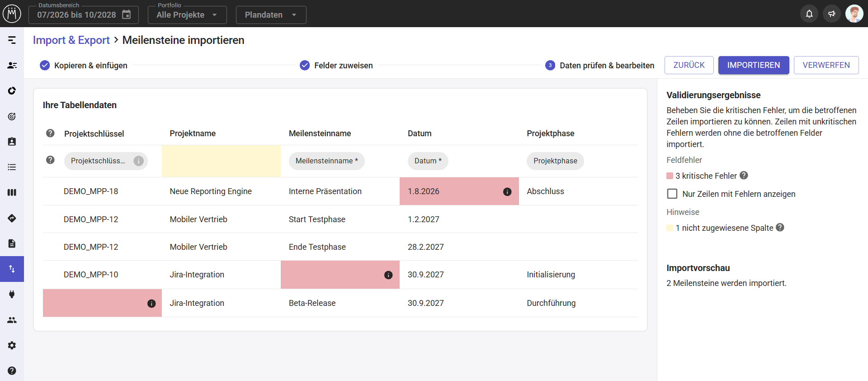Click the app logo in top bar

(12, 14)
